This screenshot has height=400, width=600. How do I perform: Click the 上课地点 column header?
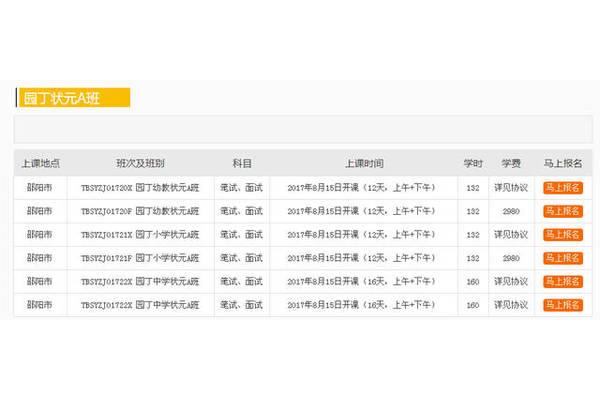click(41, 163)
